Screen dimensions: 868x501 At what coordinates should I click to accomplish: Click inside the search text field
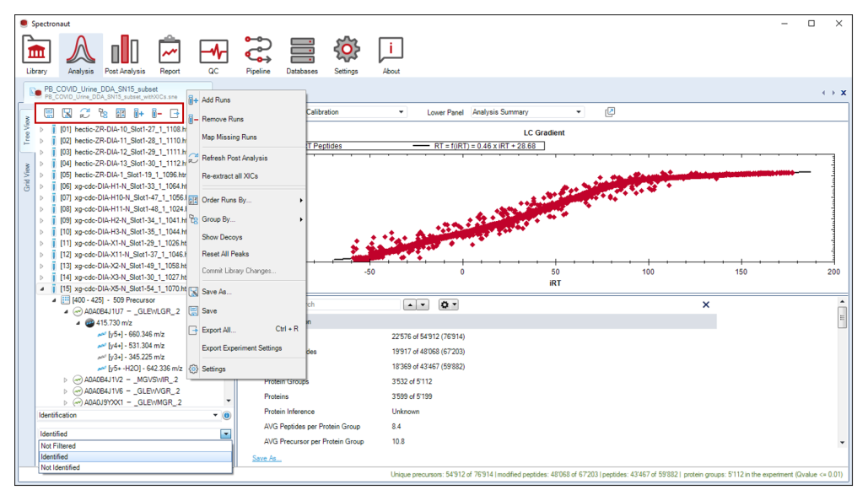(353, 304)
